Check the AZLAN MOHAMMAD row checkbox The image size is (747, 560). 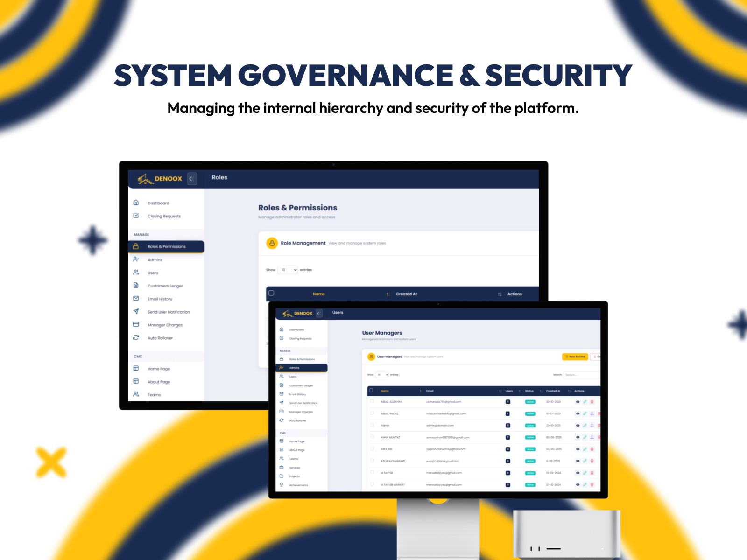click(372, 461)
